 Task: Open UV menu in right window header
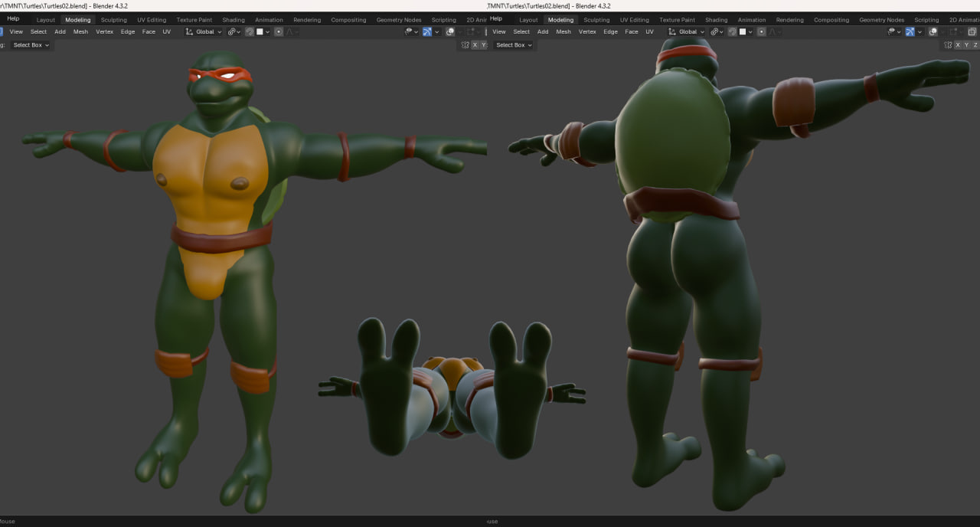pyautogui.click(x=649, y=31)
